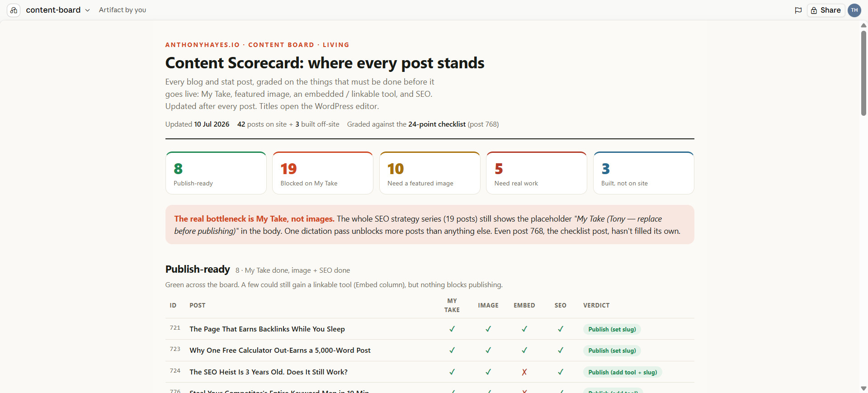Image resolution: width=868 pixels, height=393 pixels.
Task: Open post 'The SEO Heist Is 3 Years Old'
Action: pos(269,372)
